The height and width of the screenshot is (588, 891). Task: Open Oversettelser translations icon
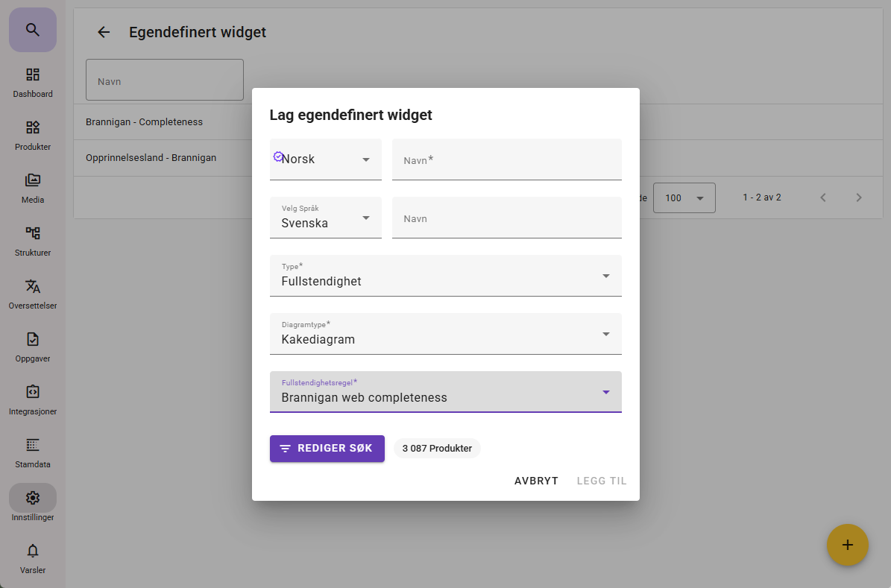(33, 287)
